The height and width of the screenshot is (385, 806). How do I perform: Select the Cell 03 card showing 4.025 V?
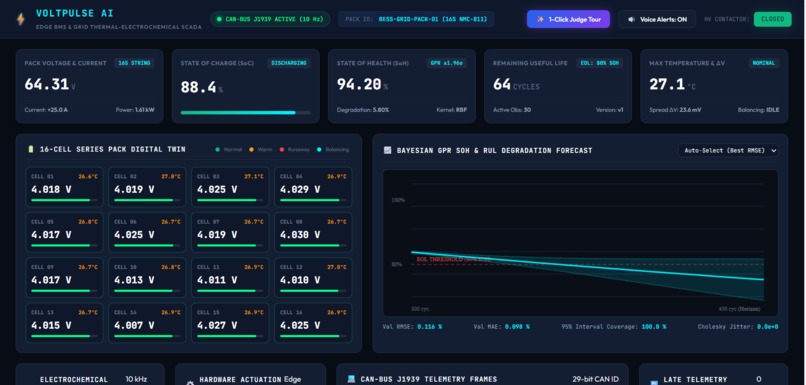click(x=230, y=187)
